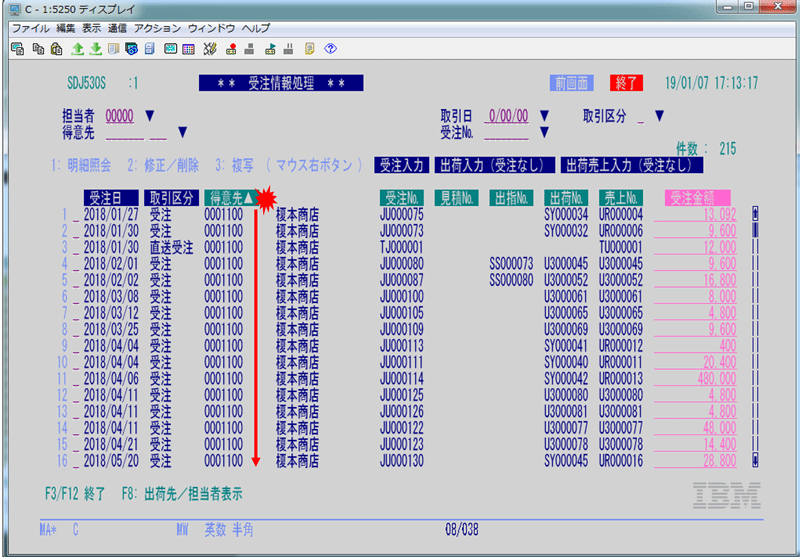The height and width of the screenshot is (557, 800).
Task: Click the 出荷売上入力（受注なし） button
Action: click(x=630, y=165)
